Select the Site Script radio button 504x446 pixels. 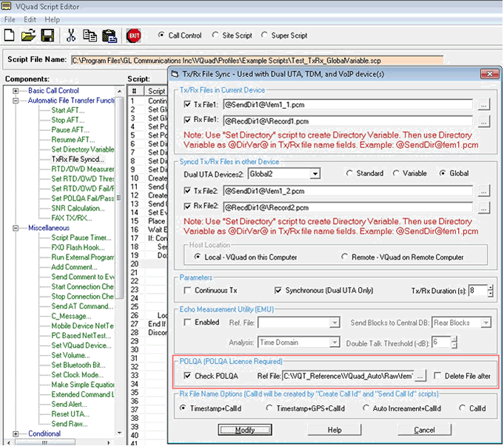pyautogui.click(x=215, y=35)
